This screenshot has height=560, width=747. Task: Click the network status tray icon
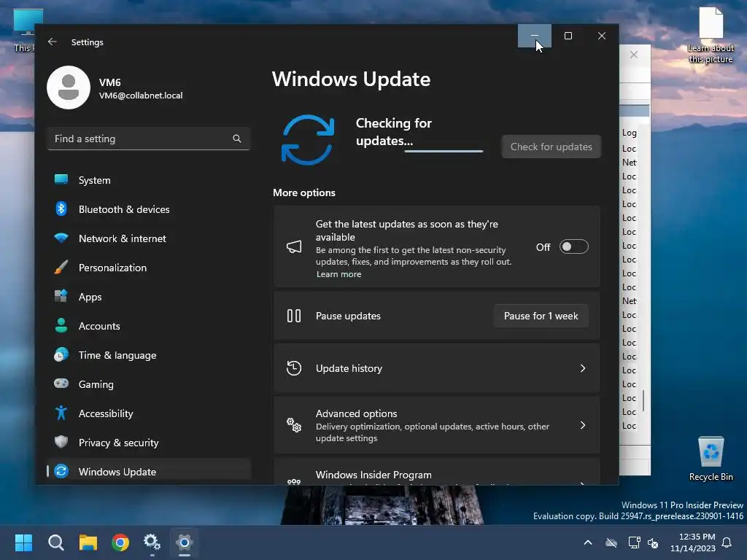click(x=634, y=542)
